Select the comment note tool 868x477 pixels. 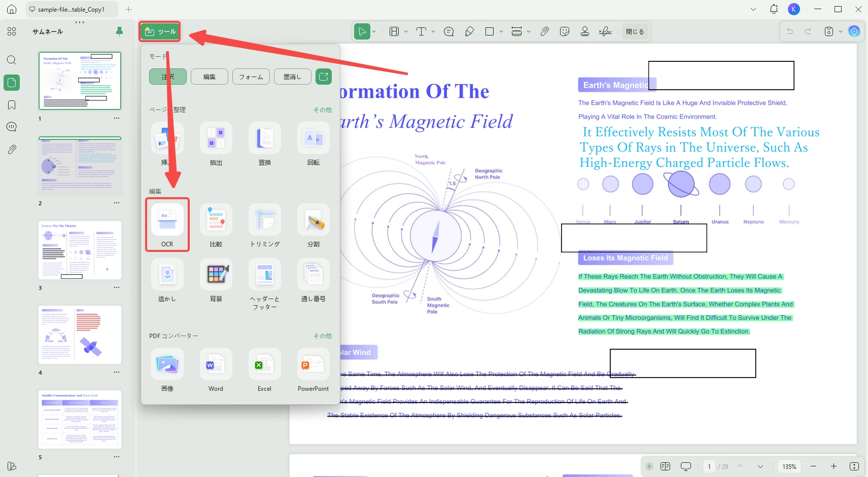(449, 31)
